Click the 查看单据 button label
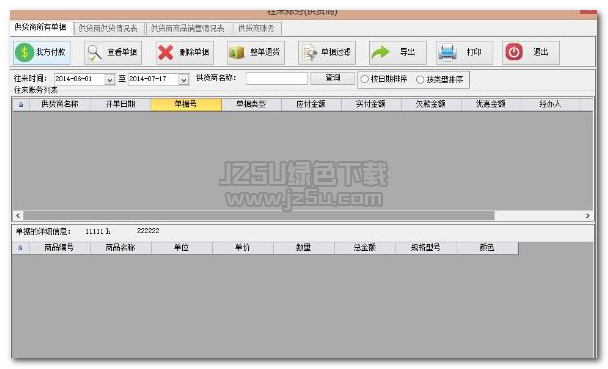This screenshot has width=608, height=369. [122, 52]
